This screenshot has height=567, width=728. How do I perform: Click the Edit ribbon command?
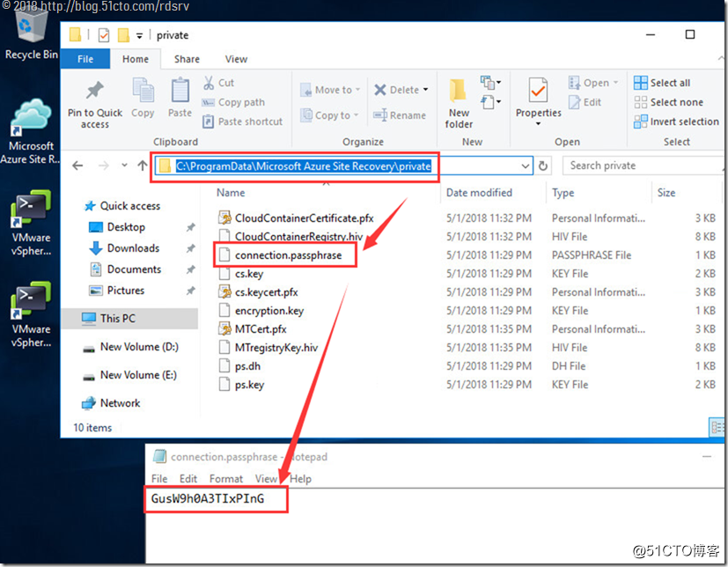click(585, 102)
